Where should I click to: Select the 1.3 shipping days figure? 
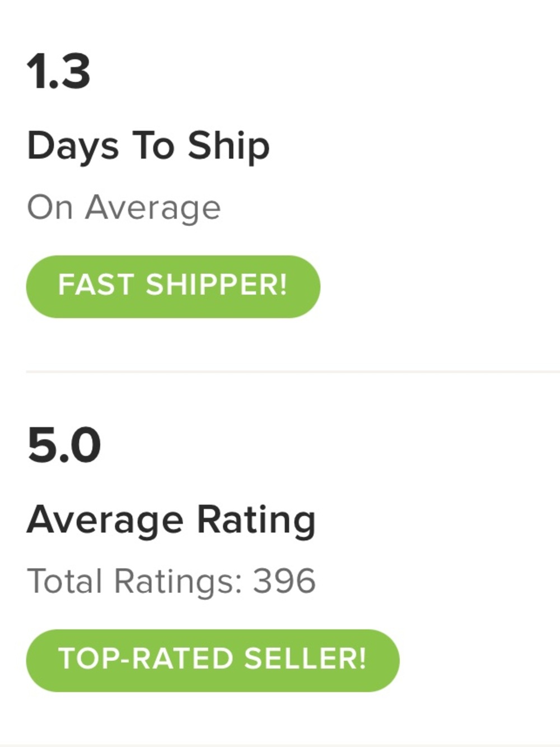58,72
